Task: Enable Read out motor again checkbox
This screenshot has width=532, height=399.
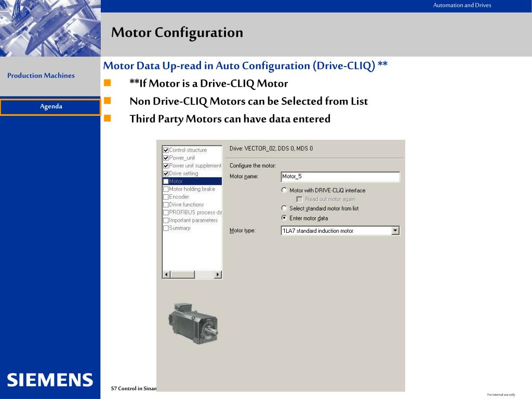Action: click(299, 199)
